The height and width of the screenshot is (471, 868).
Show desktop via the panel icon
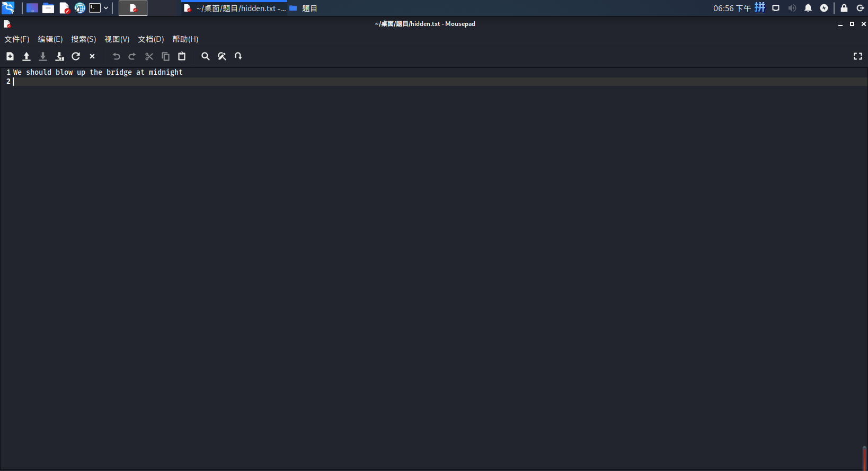tap(32, 8)
